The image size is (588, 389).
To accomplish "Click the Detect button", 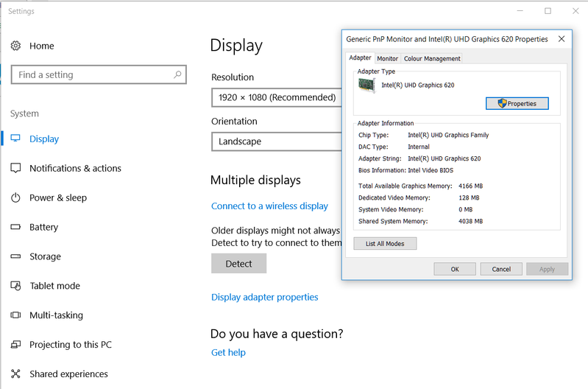I will coord(239,264).
